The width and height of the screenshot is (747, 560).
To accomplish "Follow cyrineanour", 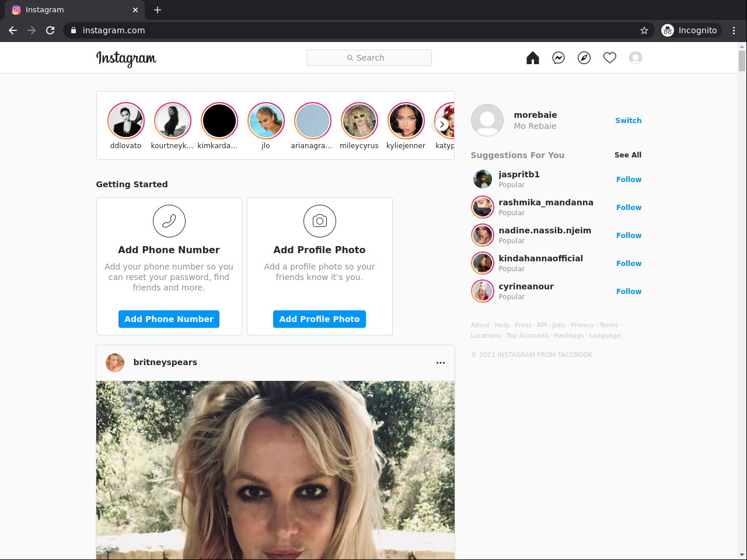I will (x=629, y=292).
